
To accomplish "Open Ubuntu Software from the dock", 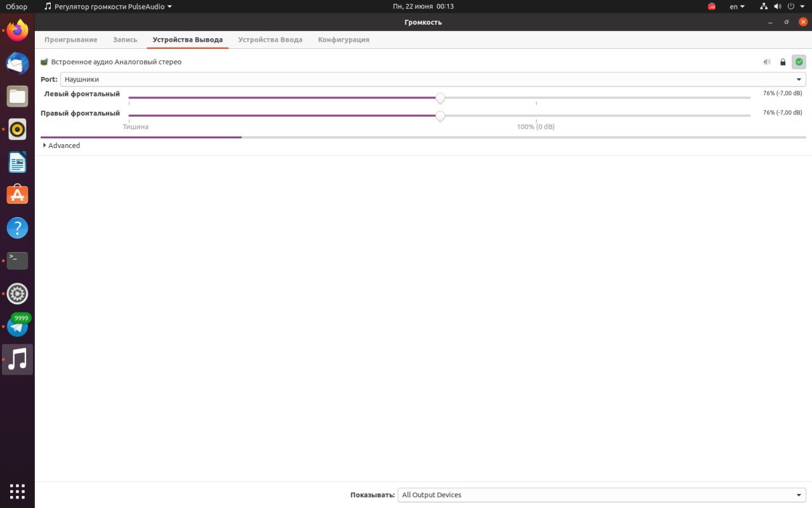I will click(x=17, y=195).
